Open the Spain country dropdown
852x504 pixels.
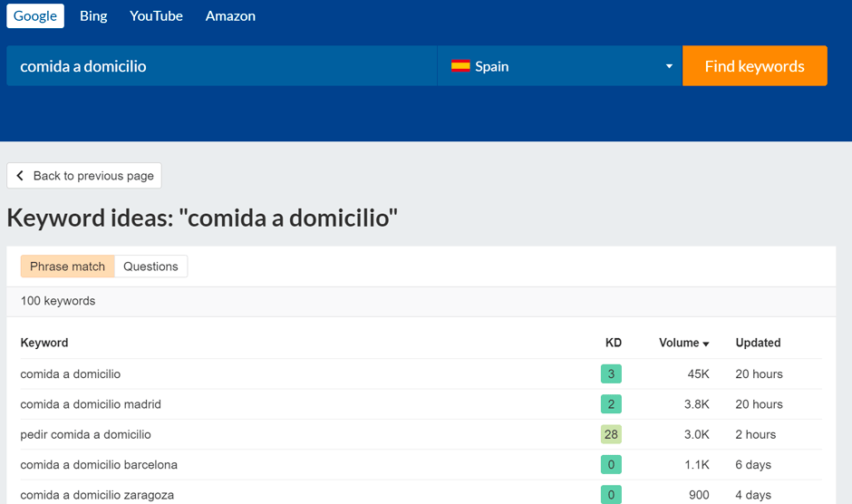pyautogui.click(x=559, y=66)
